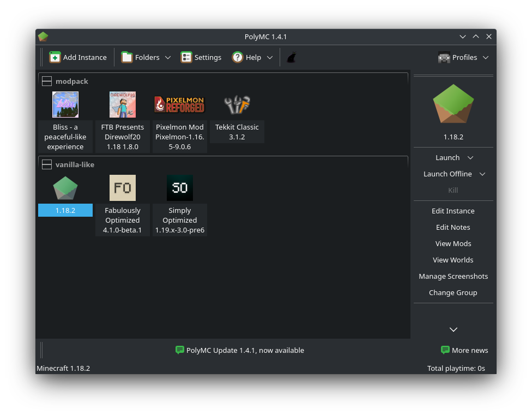Screen dimensions: 532x416
Task: Open the Folders dropdown arrow
Action: [x=167, y=58]
